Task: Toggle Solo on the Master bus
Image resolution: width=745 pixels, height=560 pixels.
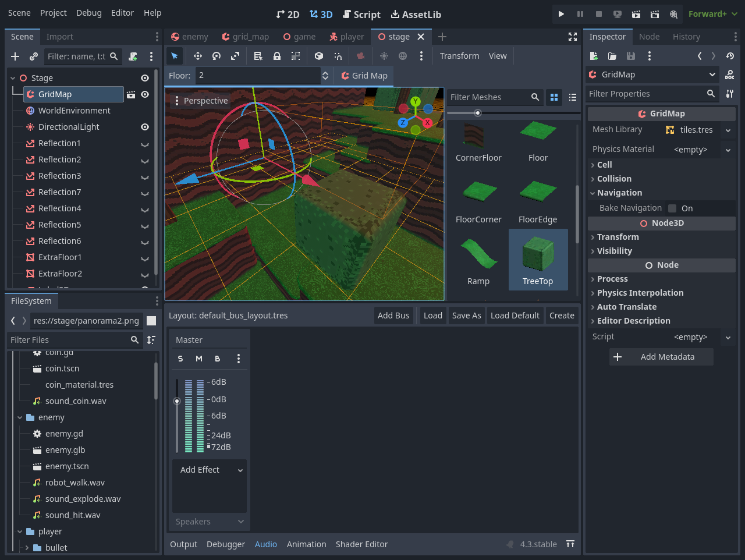Action: point(180,359)
